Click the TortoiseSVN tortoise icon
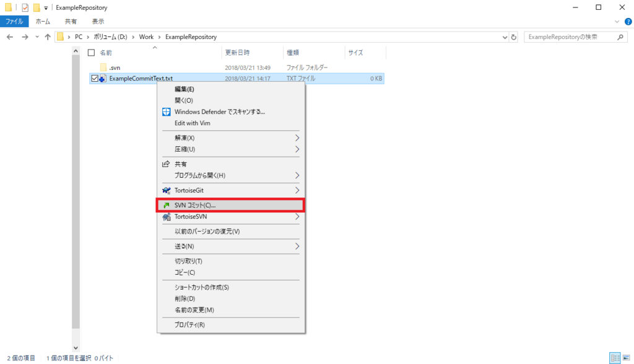 coord(166,217)
